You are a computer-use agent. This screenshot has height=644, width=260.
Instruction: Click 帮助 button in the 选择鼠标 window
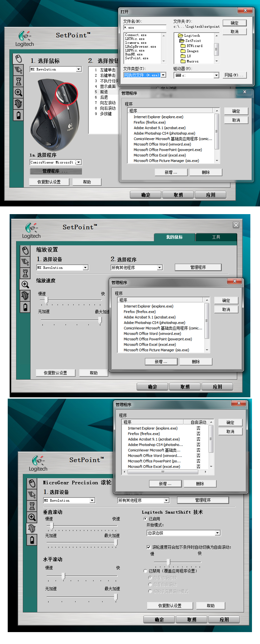(87, 182)
